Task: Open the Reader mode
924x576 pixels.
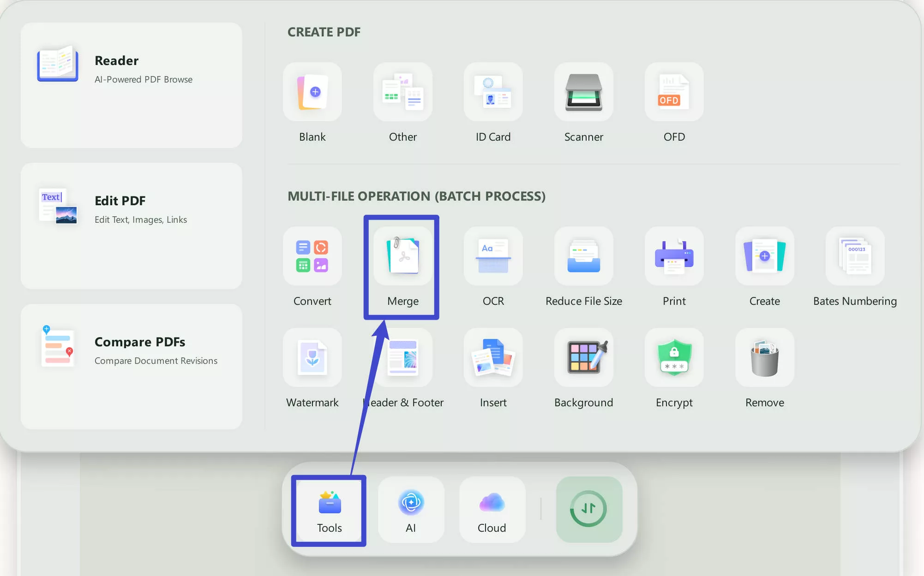Action: pos(131,69)
